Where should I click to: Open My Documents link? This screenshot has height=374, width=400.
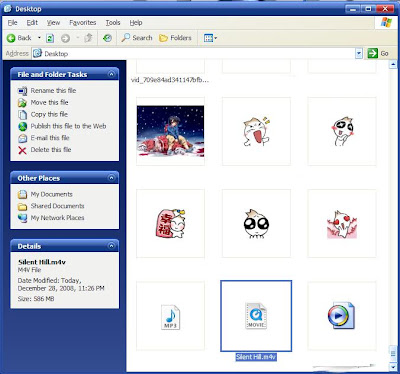tap(51, 194)
